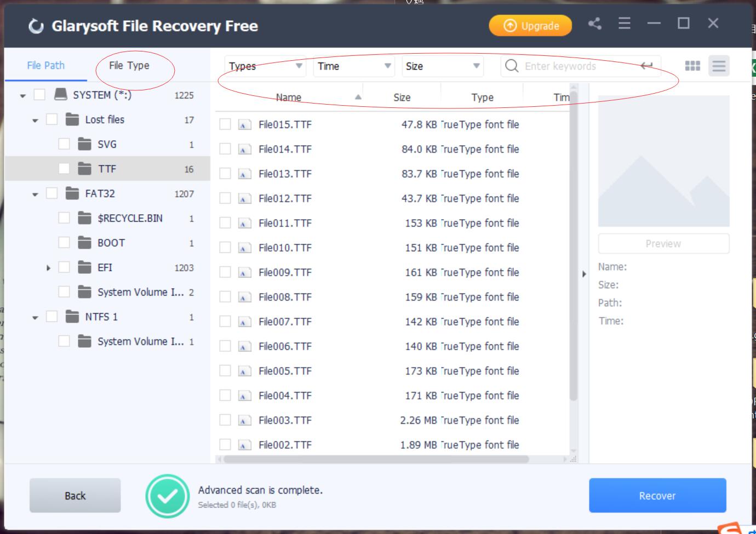Screen dimensions: 756x534
Task: Select the File004.TTF checkbox
Action: point(225,395)
